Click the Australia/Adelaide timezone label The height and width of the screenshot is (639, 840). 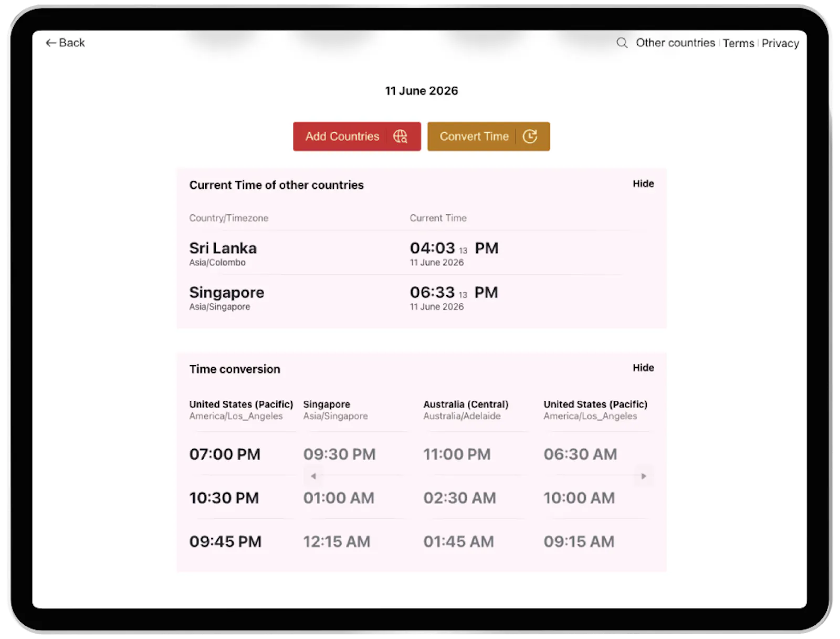(462, 416)
